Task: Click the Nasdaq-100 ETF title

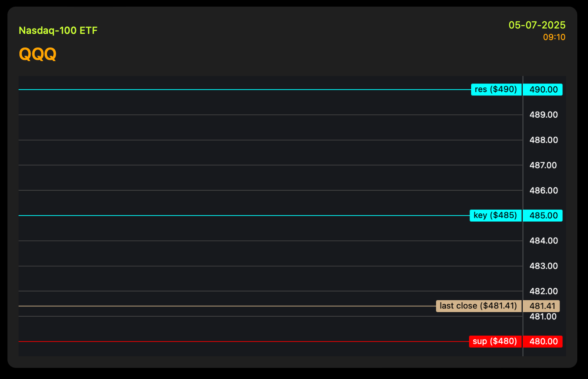Action: pyautogui.click(x=58, y=31)
